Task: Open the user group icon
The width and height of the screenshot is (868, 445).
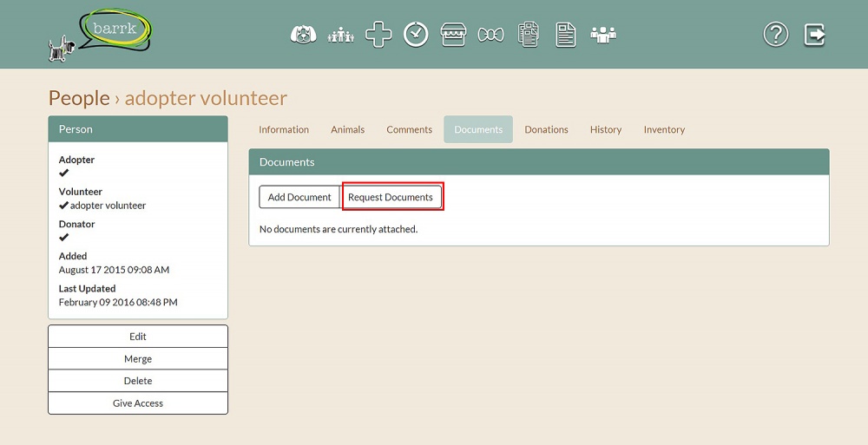Action: coord(603,35)
